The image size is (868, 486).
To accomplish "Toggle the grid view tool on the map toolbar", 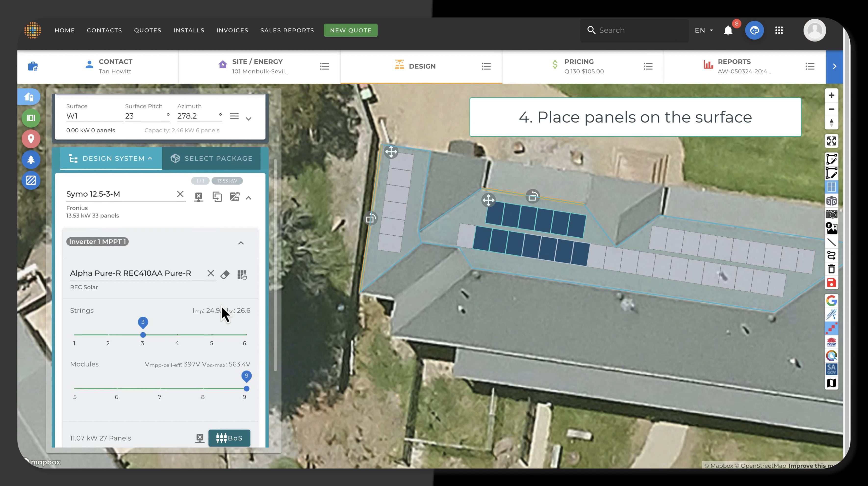I will (x=831, y=187).
